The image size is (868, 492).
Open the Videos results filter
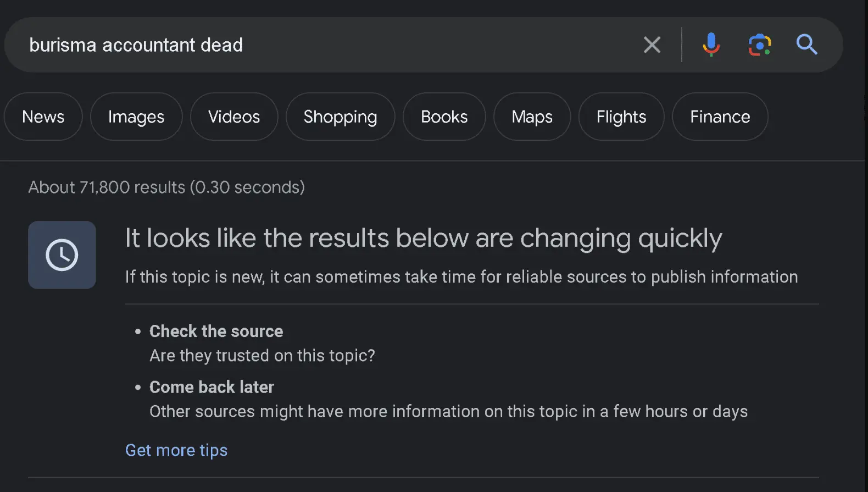[234, 117]
